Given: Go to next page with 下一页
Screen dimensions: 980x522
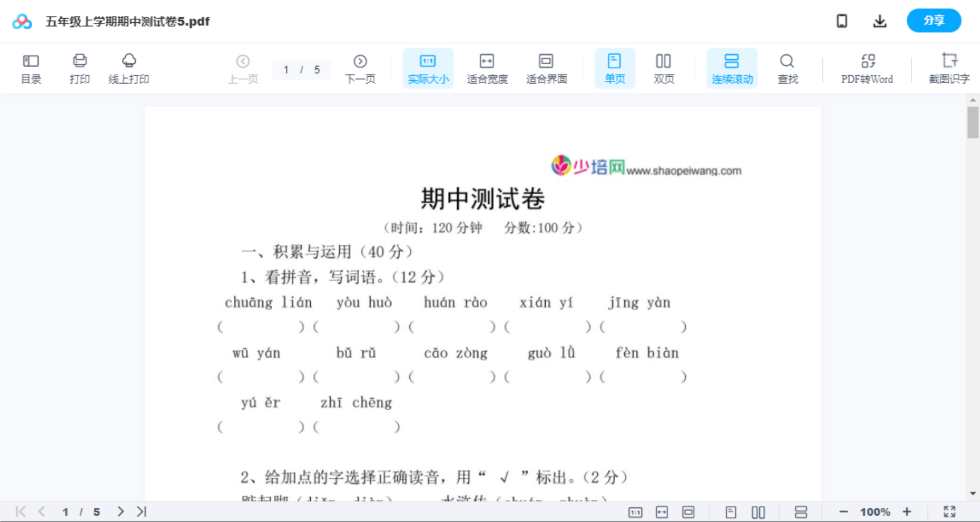Looking at the screenshot, I should point(360,68).
